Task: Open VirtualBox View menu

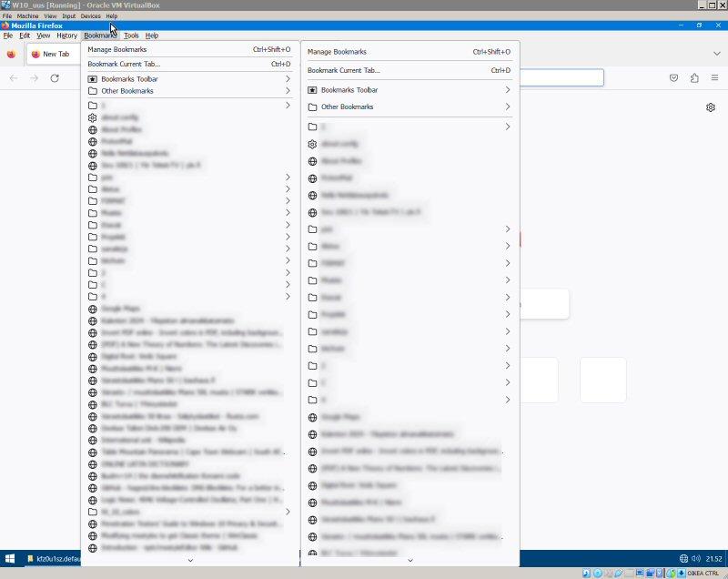Action: 50,15
